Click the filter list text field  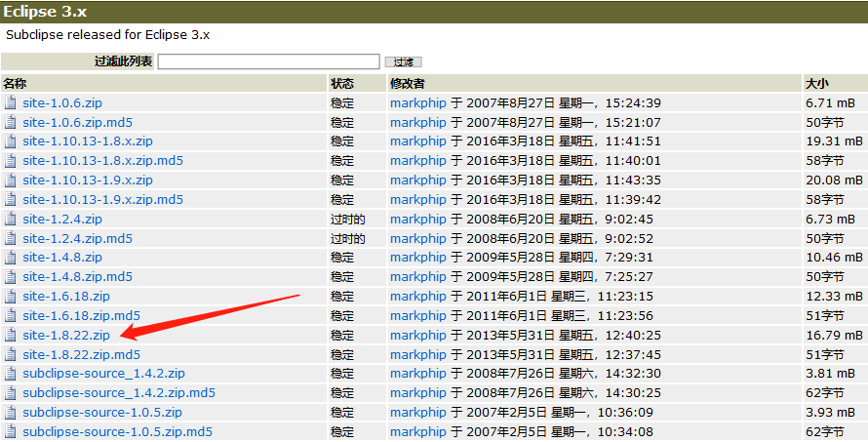[268, 61]
